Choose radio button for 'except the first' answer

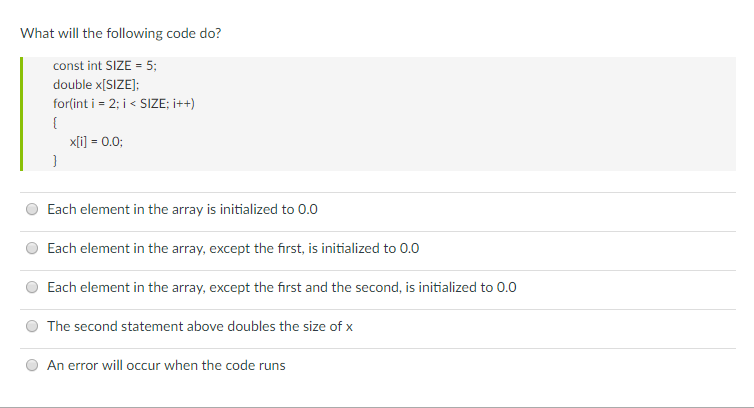pyautogui.click(x=32, y=248)
